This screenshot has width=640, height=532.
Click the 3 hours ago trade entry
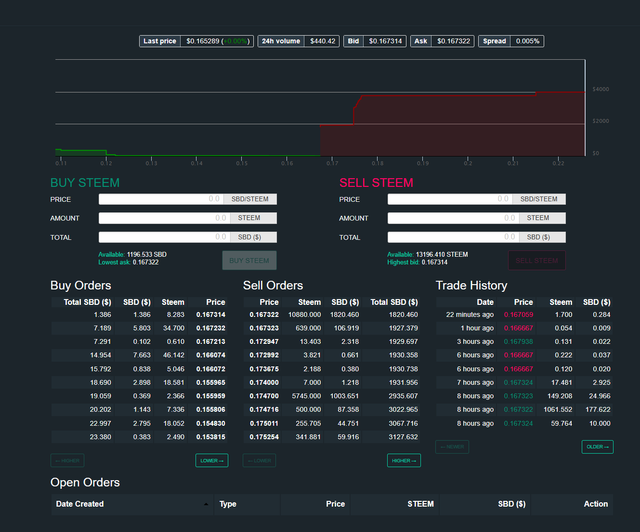click(524, 342)
